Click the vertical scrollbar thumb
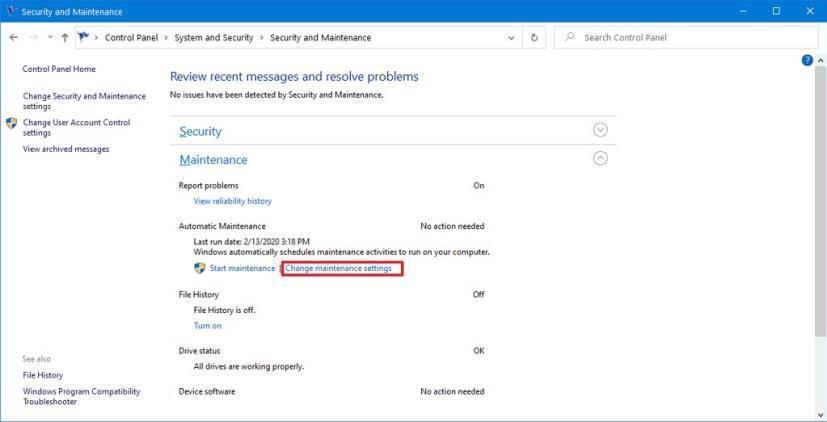This screenshot has width=827, height=422. click(820, 201)
